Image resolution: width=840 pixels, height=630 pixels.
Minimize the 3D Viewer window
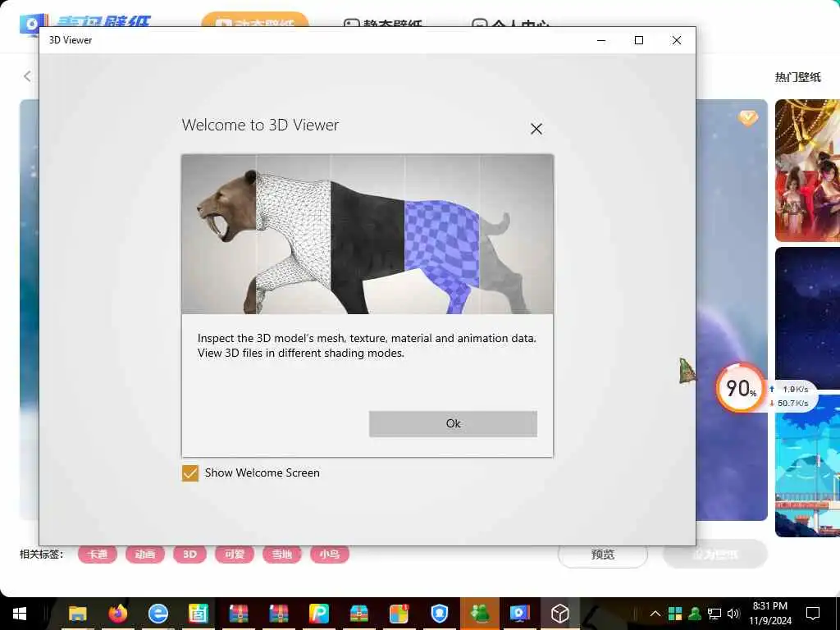point(601,40)
